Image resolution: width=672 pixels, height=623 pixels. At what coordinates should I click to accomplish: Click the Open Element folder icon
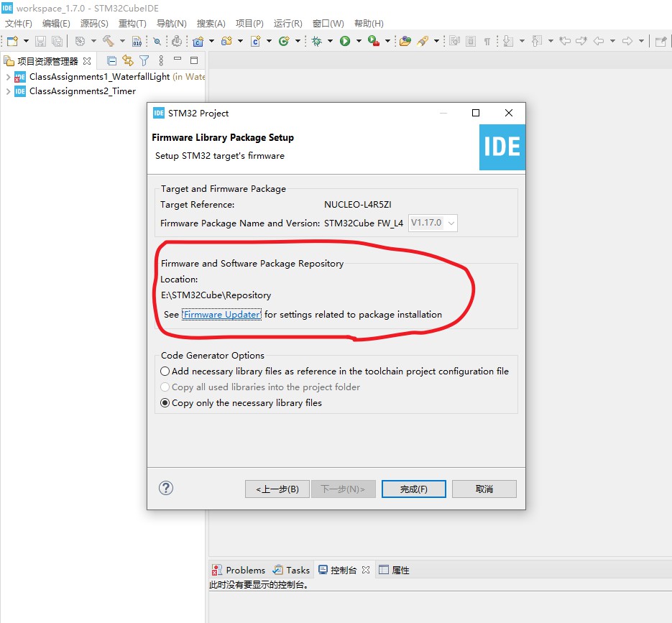(405, 41)
